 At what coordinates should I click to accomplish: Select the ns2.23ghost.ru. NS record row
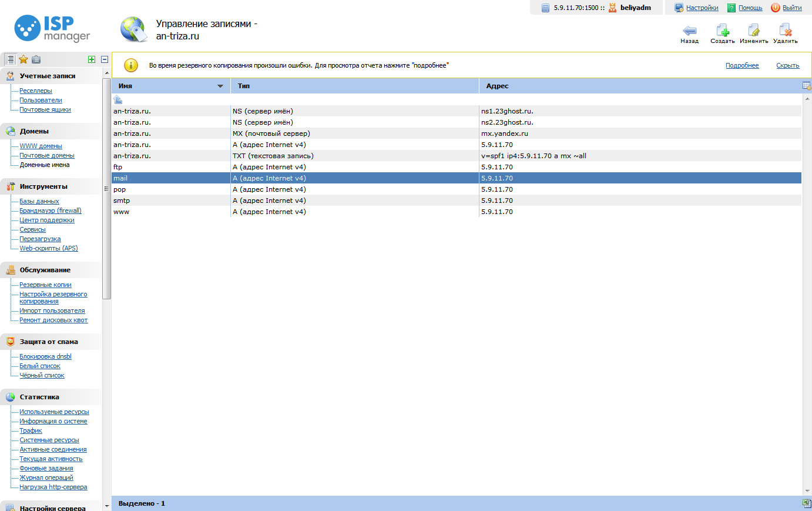(457, 122)
